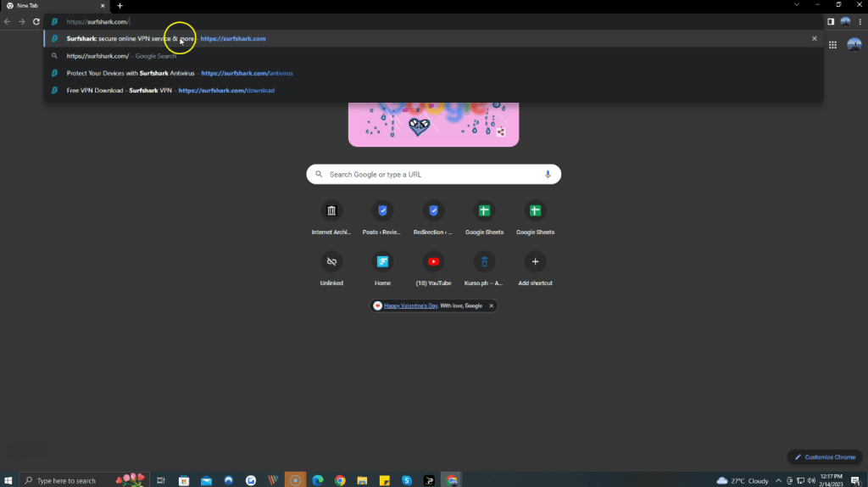This screenshot has height=487, width=868.
Task: Show hidden system tray icons
Action: pyautogui.click(x=778, y=480)
